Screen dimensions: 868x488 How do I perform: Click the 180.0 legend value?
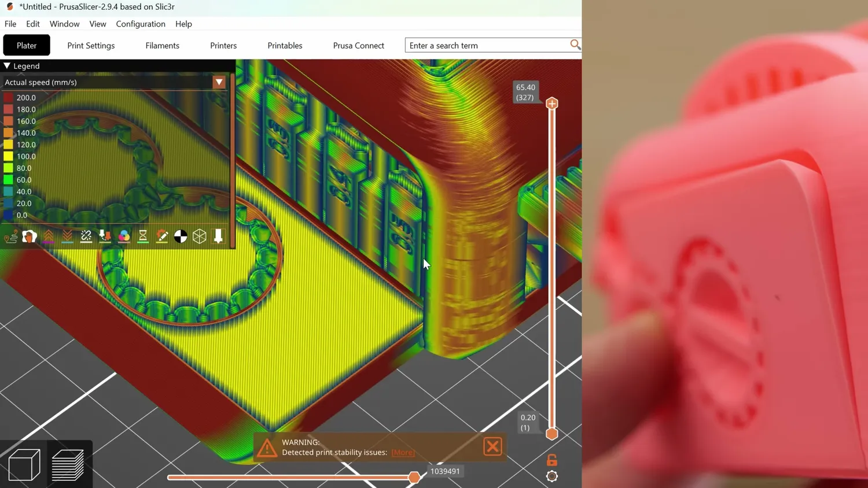click(x=26, y=109)
